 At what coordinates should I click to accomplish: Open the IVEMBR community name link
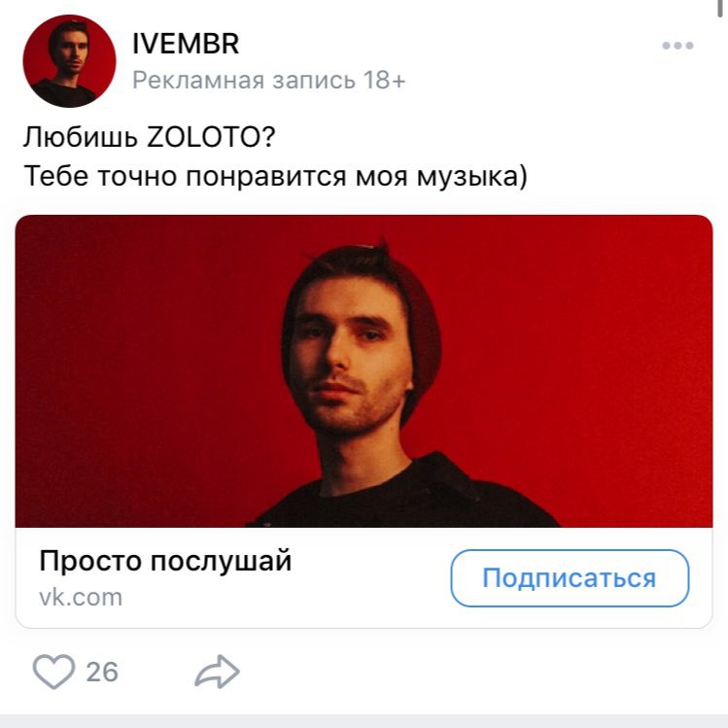186,44
